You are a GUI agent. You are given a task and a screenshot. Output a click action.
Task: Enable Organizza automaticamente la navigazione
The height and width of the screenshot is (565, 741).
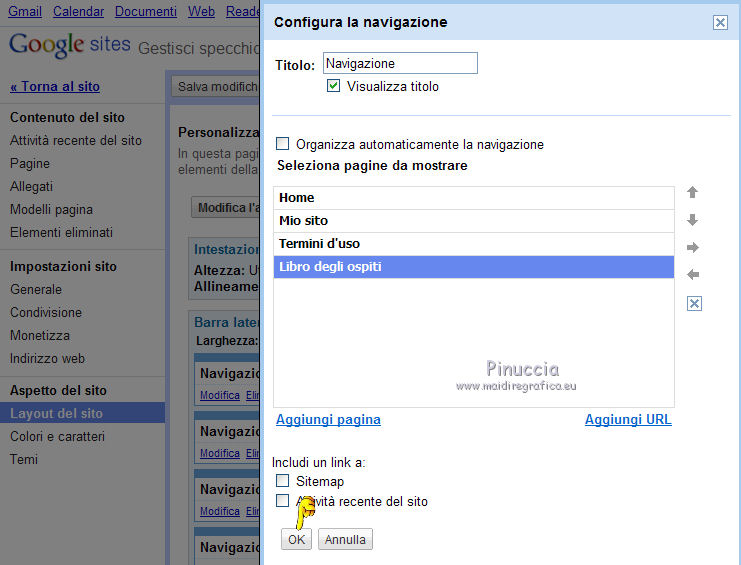coord(283,144)
